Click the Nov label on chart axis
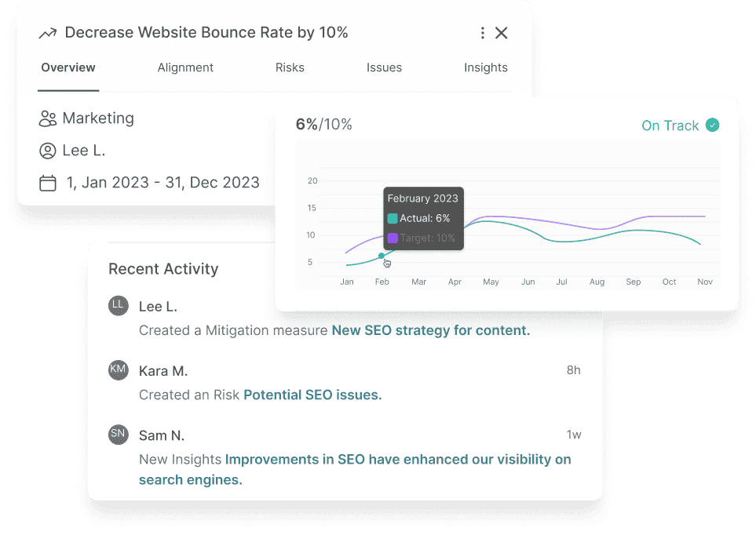Screen dimensions: 756x535 [705, 282]
